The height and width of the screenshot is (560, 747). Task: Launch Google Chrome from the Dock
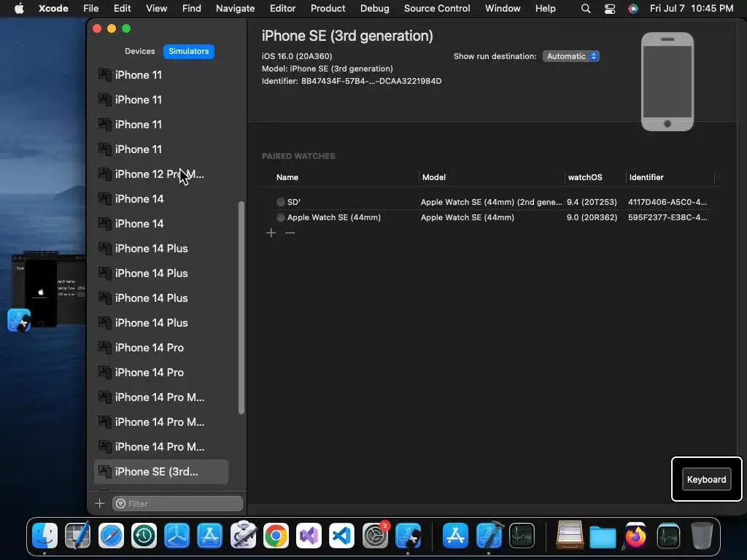[x=276, y=536]
